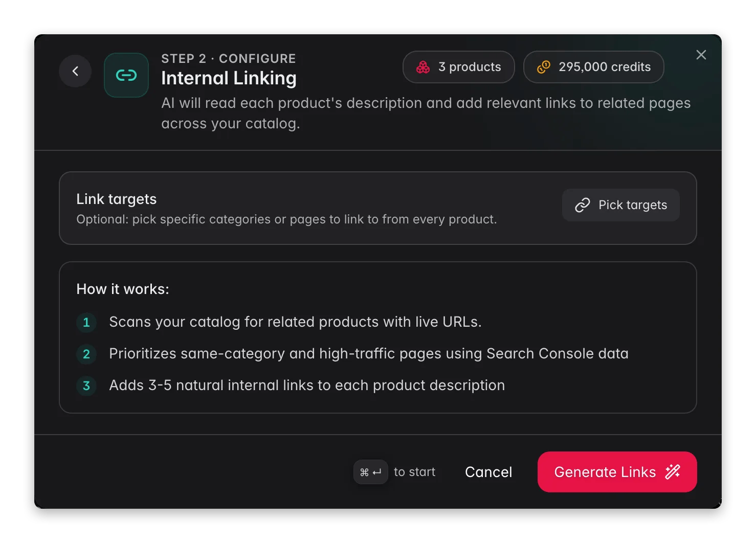Click the link icon in Pick targets
756x543 pixels.
(x=583, y=205)
